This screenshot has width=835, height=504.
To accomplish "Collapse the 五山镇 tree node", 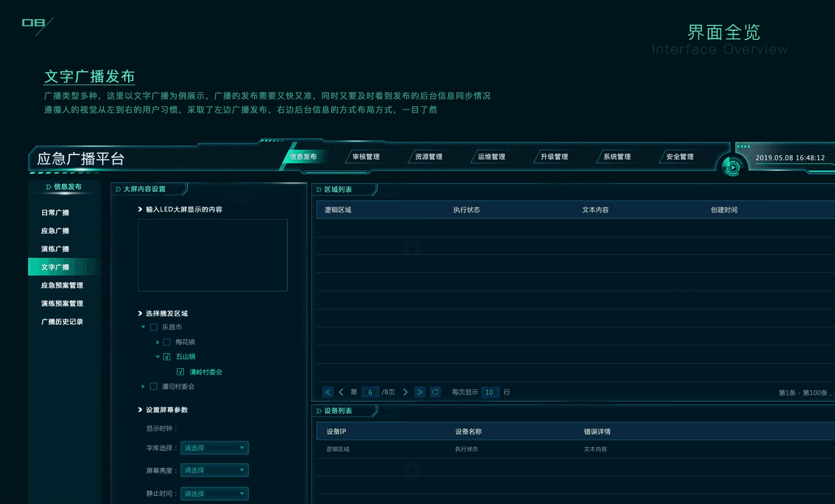I will point(158,357).
